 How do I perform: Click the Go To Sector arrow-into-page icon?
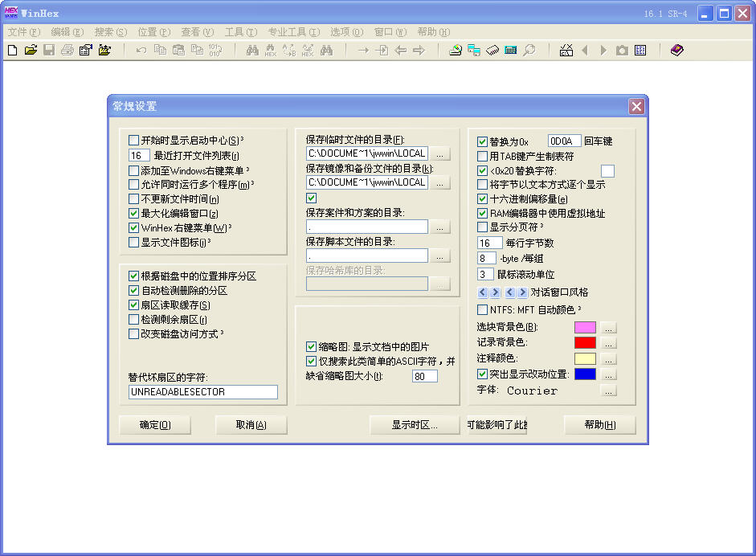point(382,50)
